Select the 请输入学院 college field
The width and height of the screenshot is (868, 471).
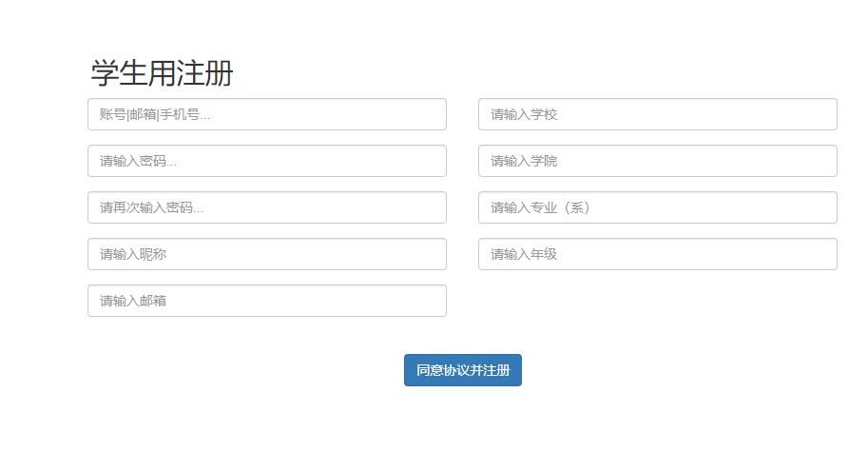pyautogui.click(x=657, y=161)
